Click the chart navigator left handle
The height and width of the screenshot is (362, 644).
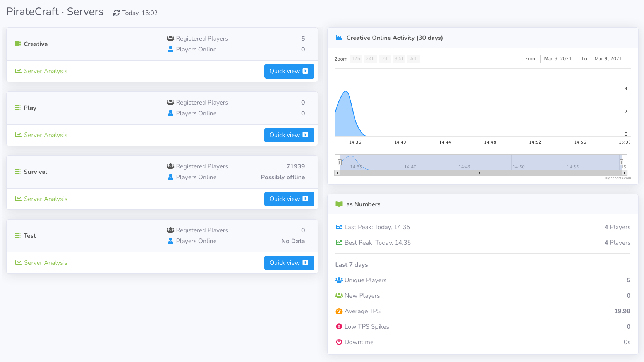[340, 162]
